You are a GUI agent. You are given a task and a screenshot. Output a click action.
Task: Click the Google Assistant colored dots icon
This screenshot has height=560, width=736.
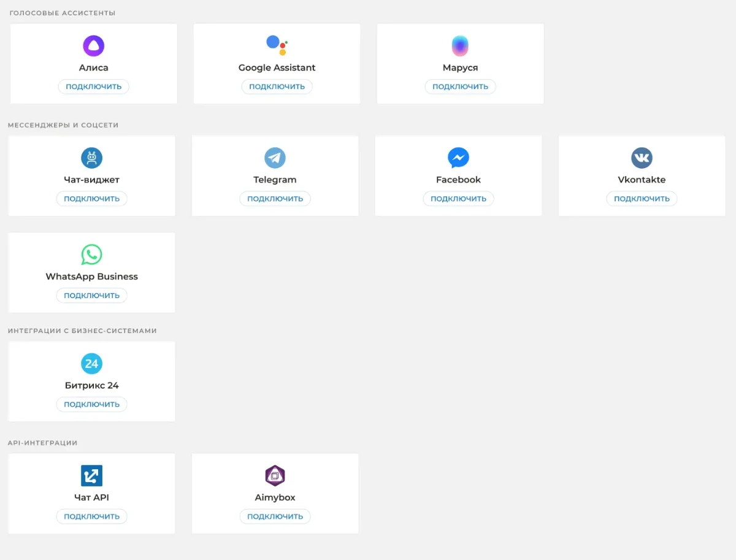pos(277,45)
